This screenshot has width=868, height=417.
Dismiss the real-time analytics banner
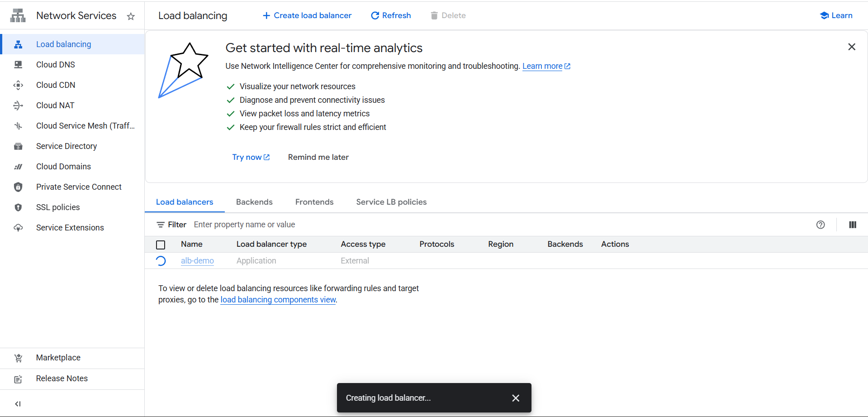[x=851, y=47]
